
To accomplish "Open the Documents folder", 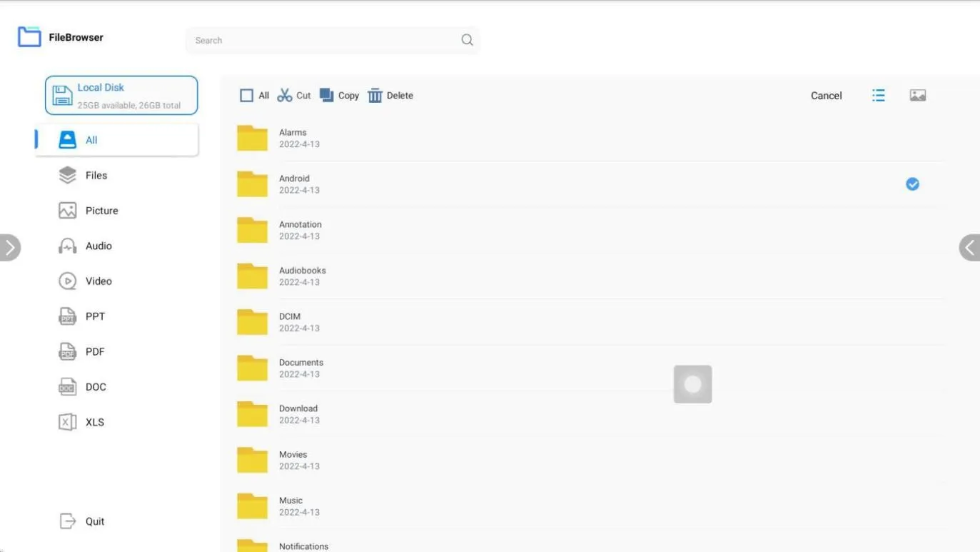I will point(300,368).
